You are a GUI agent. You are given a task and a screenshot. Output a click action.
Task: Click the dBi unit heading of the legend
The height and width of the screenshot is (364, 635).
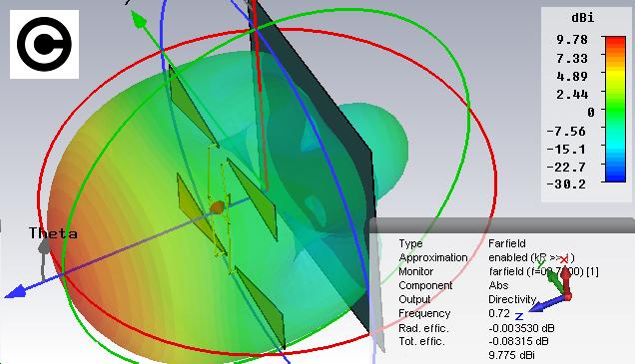[583, 17]
